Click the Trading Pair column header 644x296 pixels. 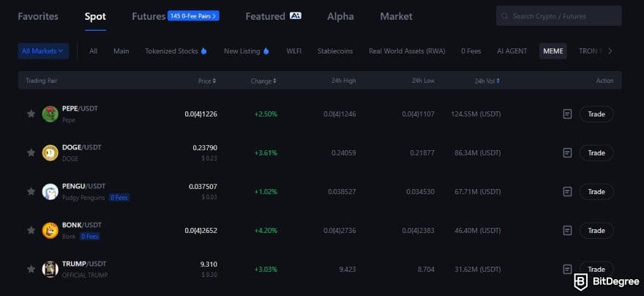(42, 81)
